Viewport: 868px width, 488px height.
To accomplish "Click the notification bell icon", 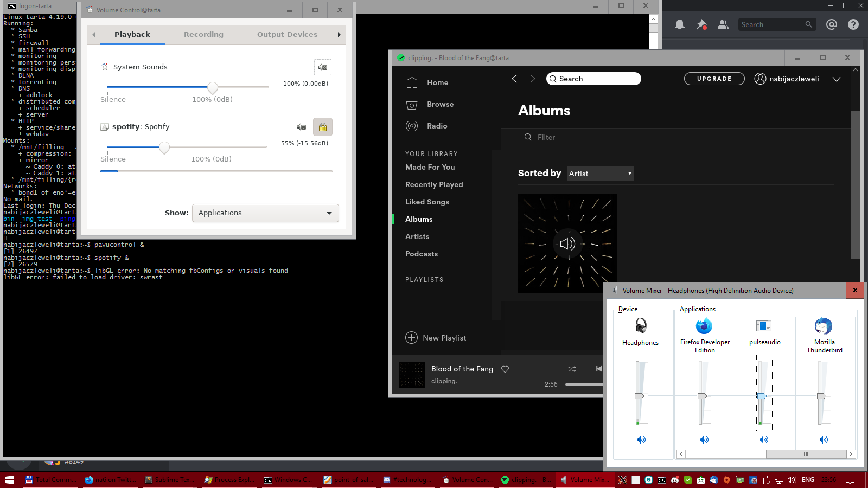I will click(x=679, y=24).
